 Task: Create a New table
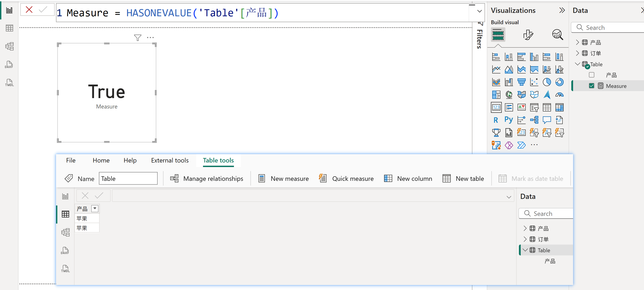click(463, 178)
